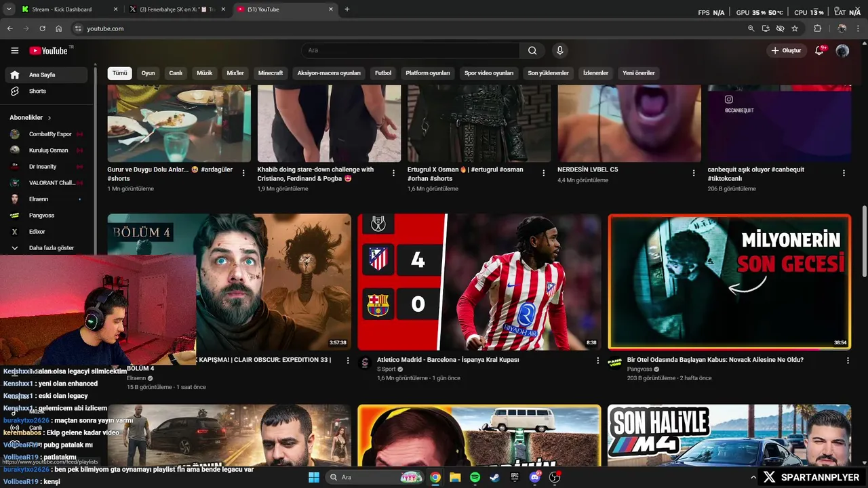
Task: Open the browser extensions puzzle icon
Action: point(817,28)
